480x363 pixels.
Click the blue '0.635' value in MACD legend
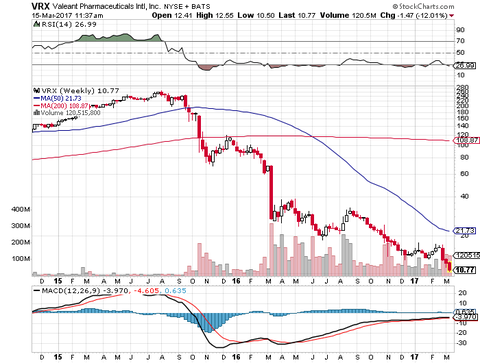click(x=175, y=291)
